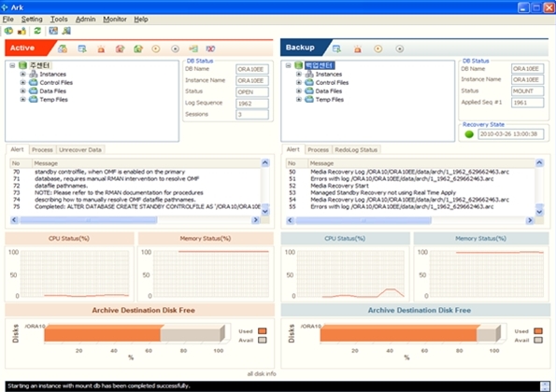Viewport: 556px width, 392px height.
Task: Click the Active panel header label
Action: pyautogui.click(x=22, y=48)
